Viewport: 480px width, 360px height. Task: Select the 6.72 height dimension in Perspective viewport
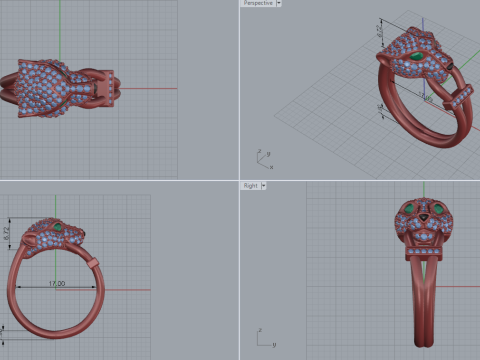(380, 32)
